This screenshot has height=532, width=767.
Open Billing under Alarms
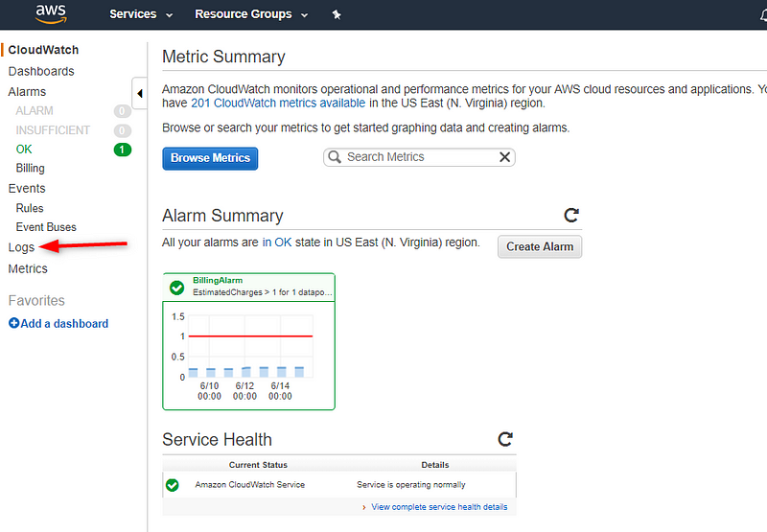click(x=31, y=168)
